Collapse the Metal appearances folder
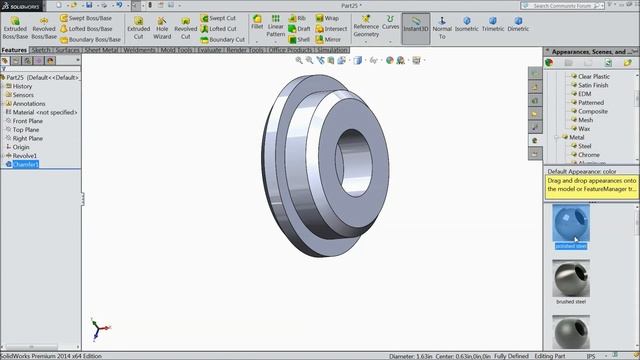This screenshot has height=360, width=640. coord(557,138)
